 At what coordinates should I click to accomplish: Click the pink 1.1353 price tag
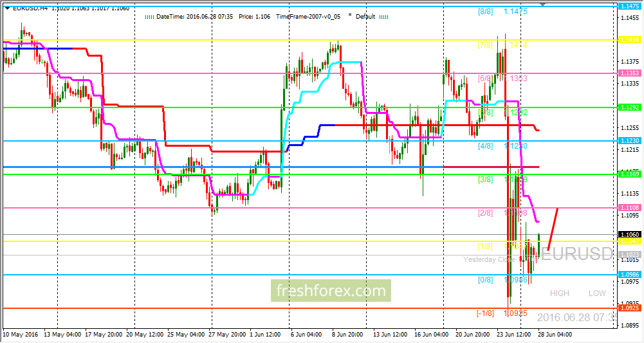point(630,73)
